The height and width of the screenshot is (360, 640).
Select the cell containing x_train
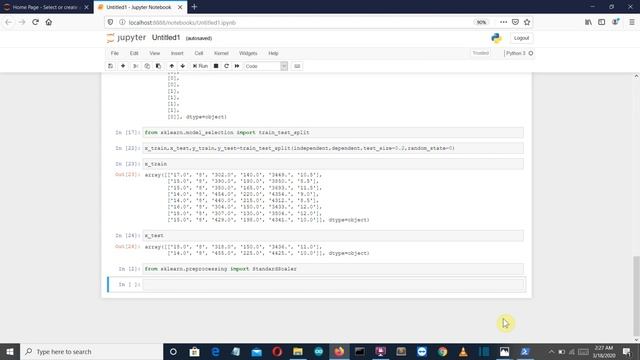(333, 164)
